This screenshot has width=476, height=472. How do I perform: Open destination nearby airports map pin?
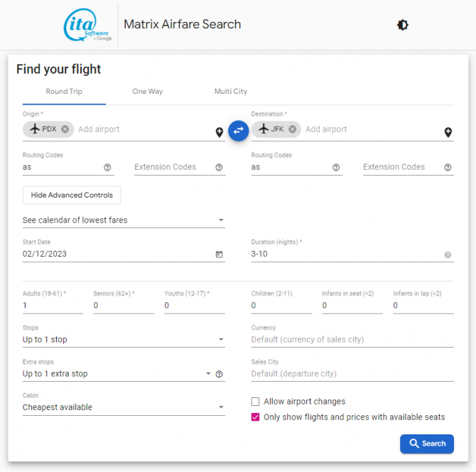(x=448, y=132)
